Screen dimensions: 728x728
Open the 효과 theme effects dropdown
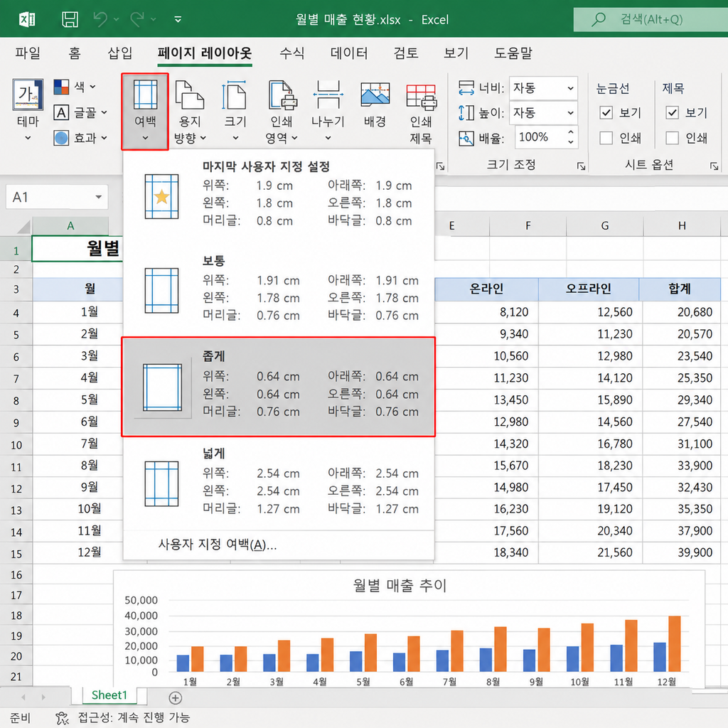pos(80,138)
